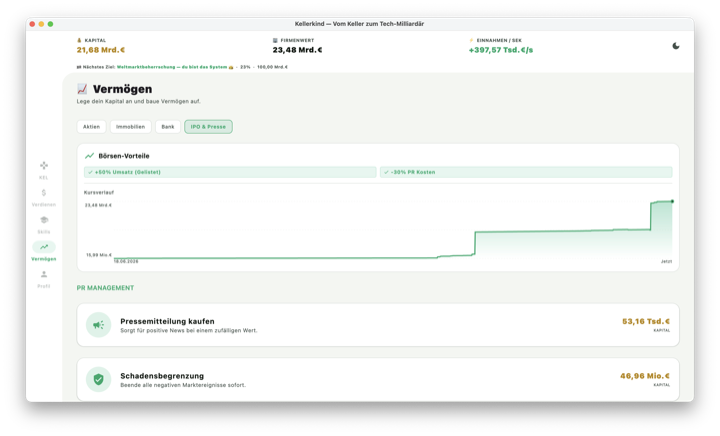
Task: Maximize the window with green button
Action: 51,24
